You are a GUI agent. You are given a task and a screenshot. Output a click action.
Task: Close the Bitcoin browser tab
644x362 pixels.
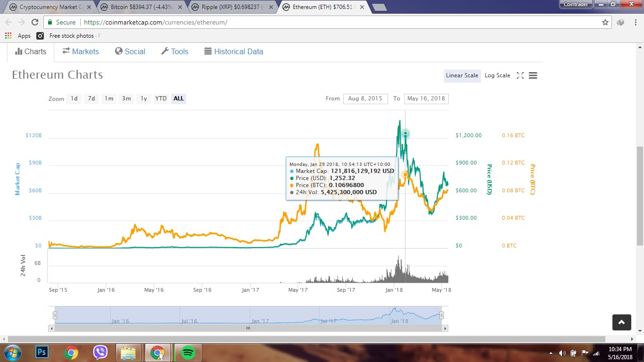click(180, 7)
